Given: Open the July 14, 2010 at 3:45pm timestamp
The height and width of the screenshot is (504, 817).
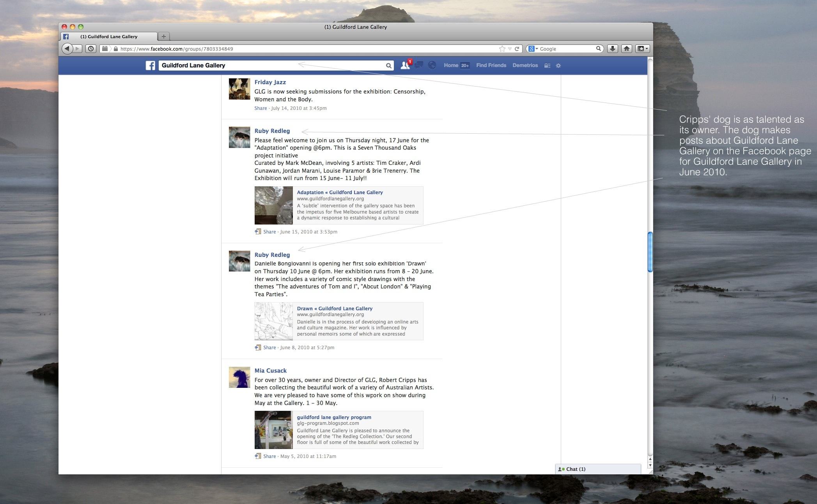Looking at the screenshot, I should tap(299, 108).
